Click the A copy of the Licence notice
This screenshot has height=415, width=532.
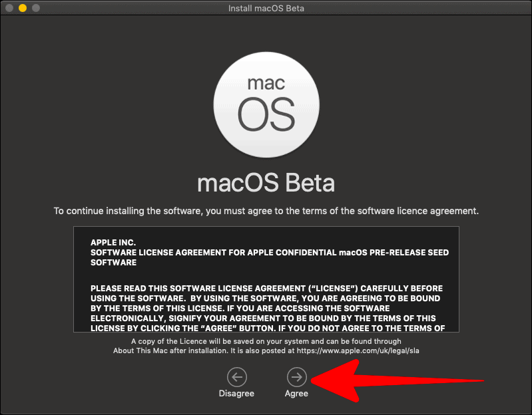click(266, 346)
